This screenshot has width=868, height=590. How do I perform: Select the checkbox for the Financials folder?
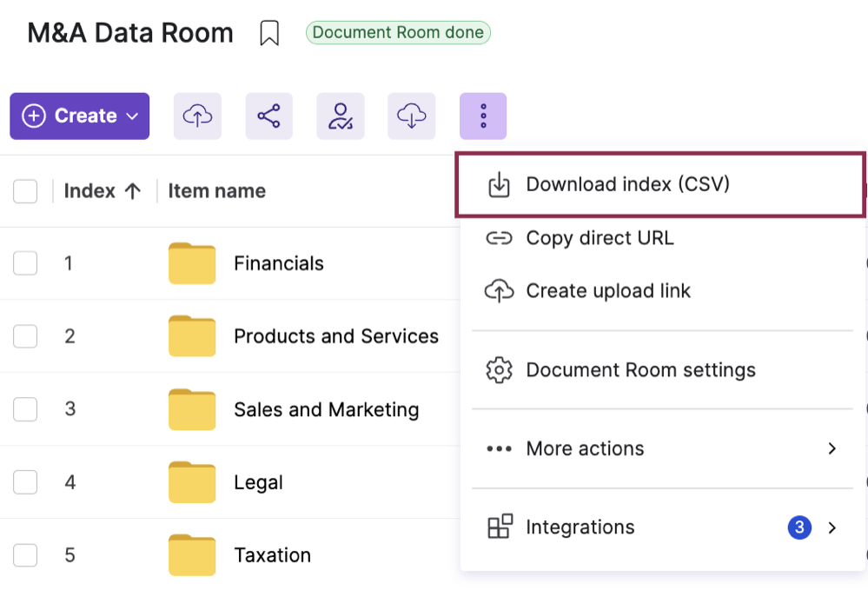[x=25, y=263]
